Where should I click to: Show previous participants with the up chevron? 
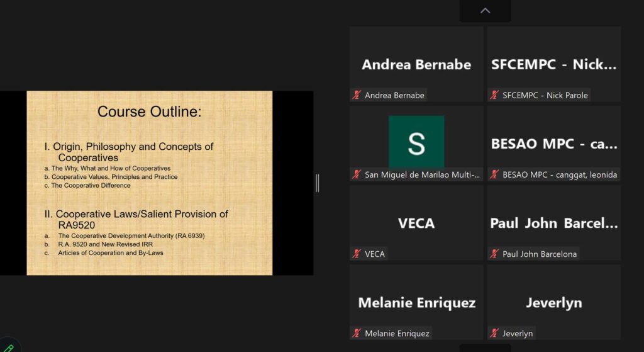pos(485,11)
